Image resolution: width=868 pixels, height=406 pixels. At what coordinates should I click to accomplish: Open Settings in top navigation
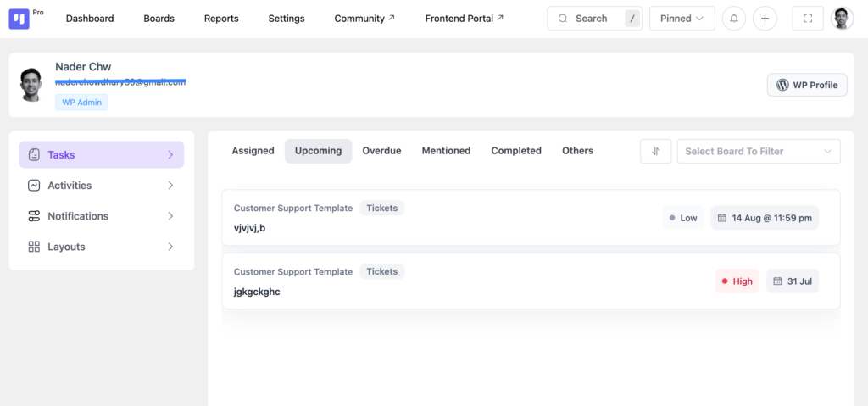pos(287,19)
